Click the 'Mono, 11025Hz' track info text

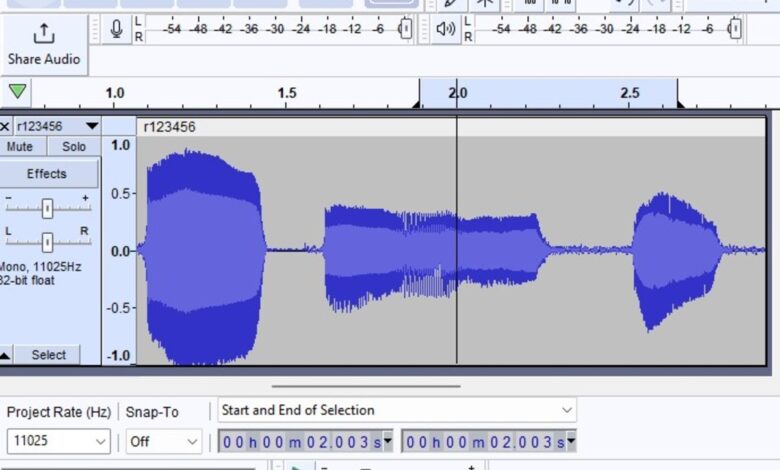click(x=40, y=267)
